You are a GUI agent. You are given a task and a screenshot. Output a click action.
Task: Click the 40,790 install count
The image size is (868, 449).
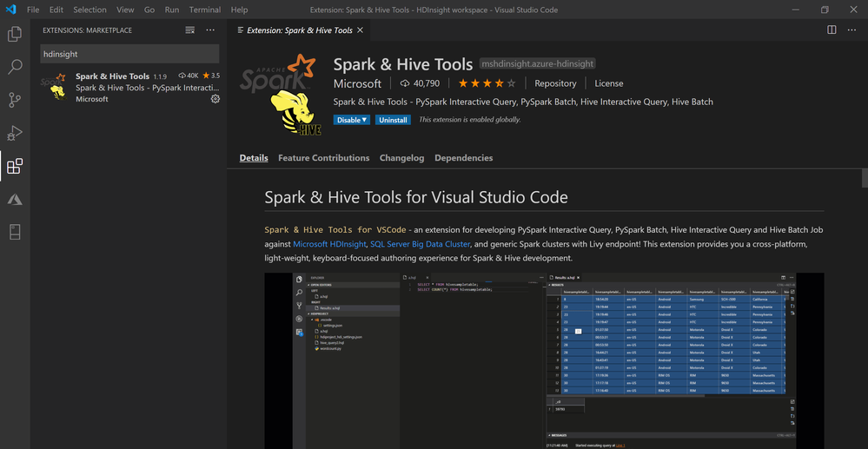(x=420, y=83)
